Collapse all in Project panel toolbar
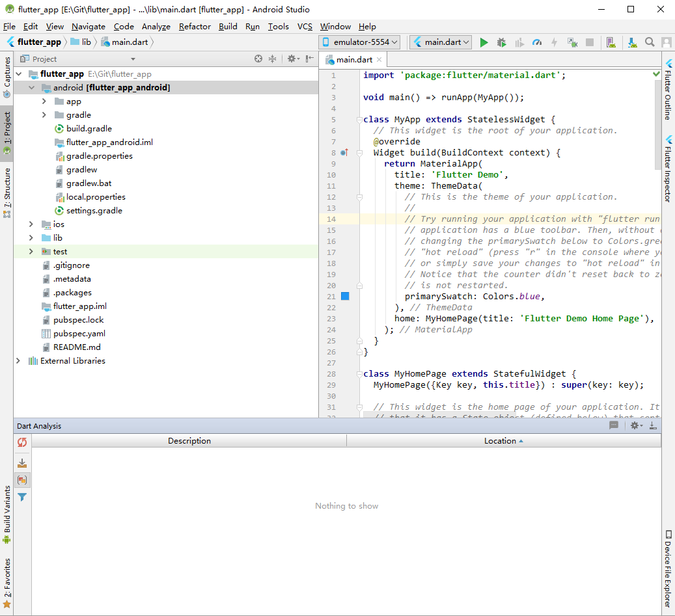675x616 pixels. coord(273,59)
